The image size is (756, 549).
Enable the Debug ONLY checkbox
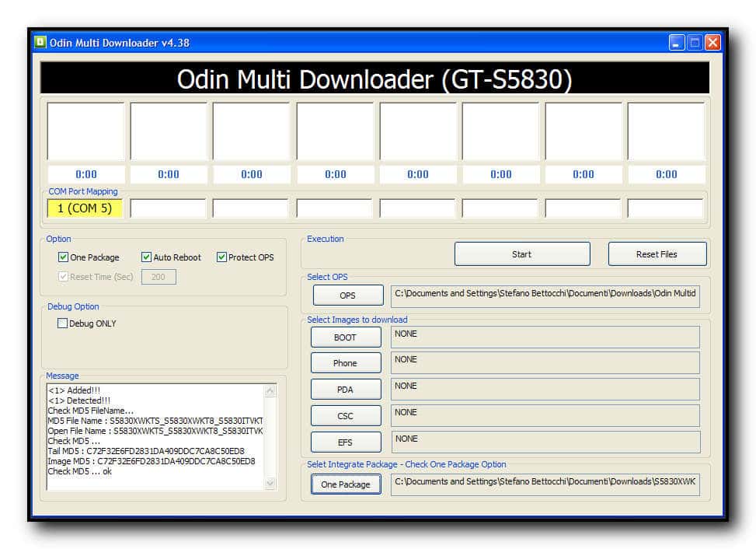63,323
